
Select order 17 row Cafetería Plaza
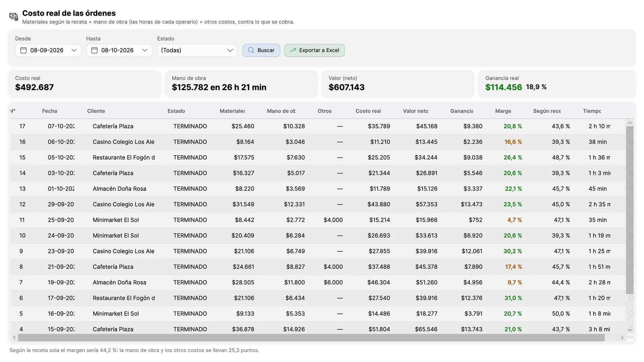pyautogui.click(x=318, y=126)
